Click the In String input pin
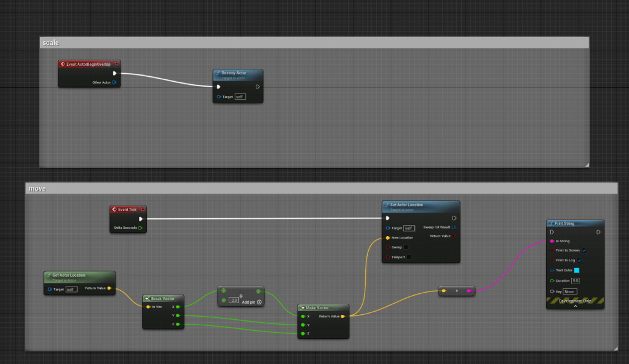This screenshot has height=364, width=629. pos(552,241)
